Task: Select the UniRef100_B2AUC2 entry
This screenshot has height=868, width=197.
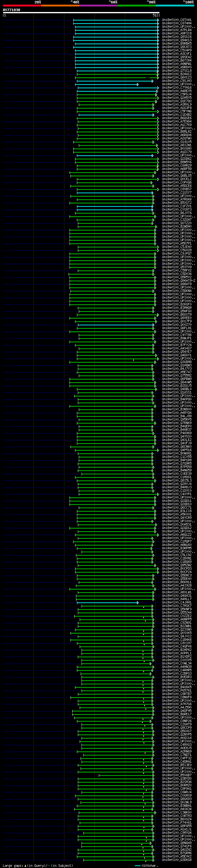Action: pyautogui.click(x=177, y=74)
